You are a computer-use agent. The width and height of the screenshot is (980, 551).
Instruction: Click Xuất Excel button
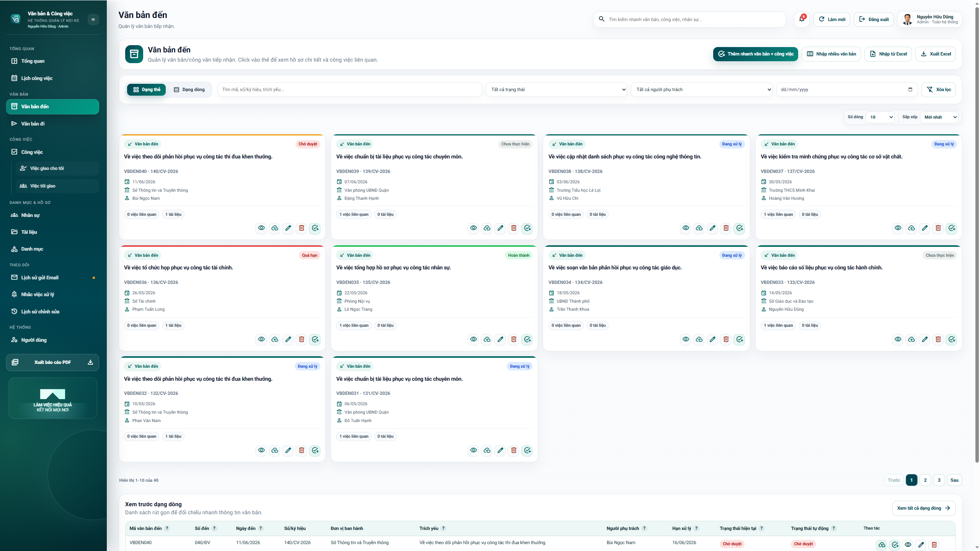(x=936, y=54)
